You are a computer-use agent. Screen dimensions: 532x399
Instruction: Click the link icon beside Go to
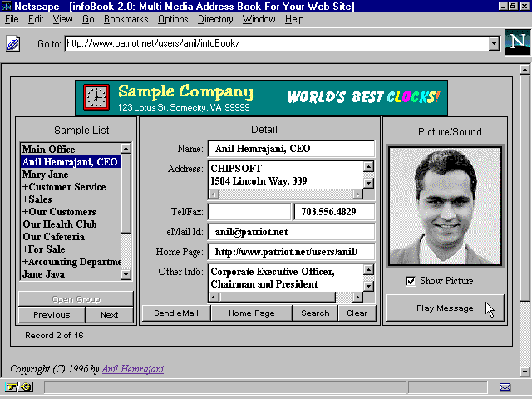(x=13, y=43)
